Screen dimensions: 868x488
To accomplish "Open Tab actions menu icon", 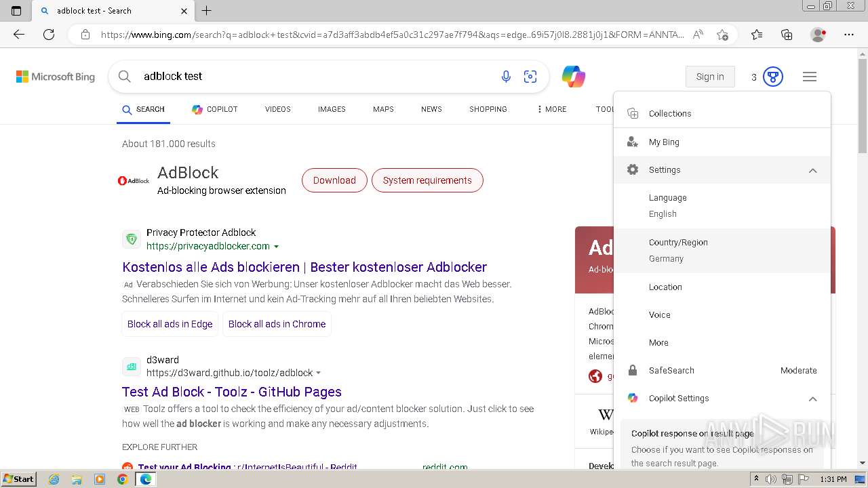I will (x=16, y=11).
